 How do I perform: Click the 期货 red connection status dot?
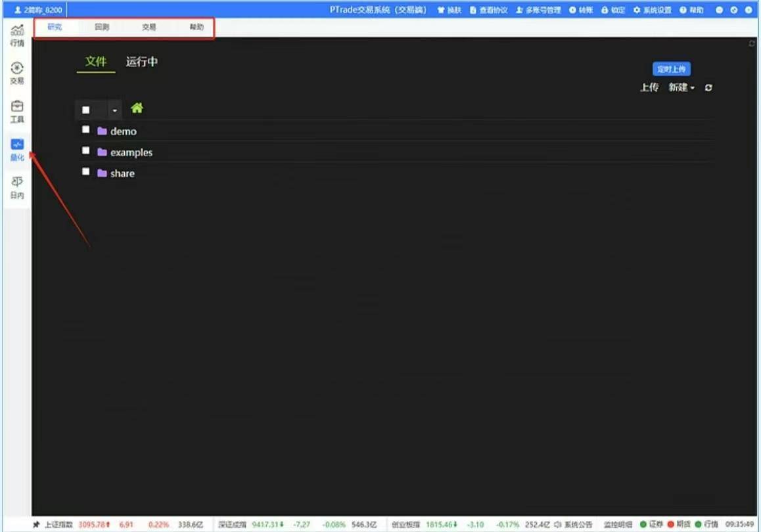671,524
